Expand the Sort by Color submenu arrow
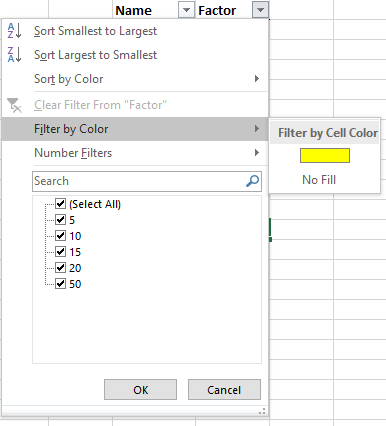The image size is (386, 426). click(x=257, y=79)
